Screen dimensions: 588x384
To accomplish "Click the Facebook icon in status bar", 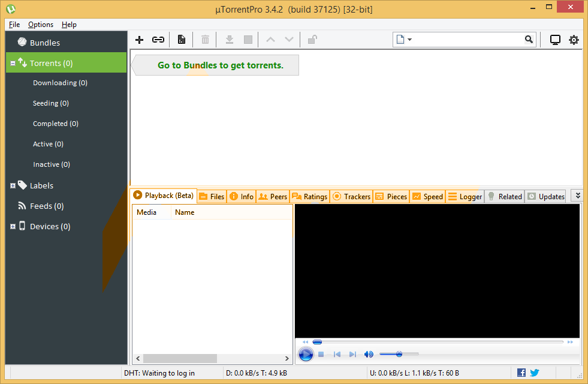I will [x=521, y=373].
